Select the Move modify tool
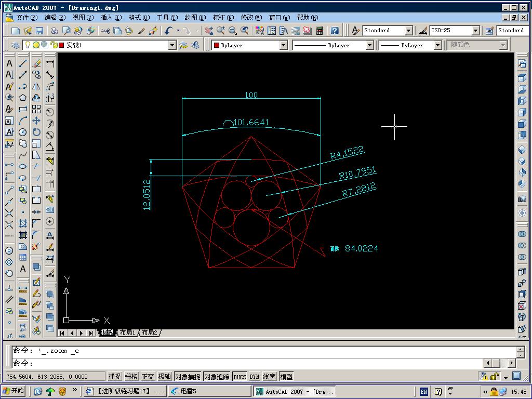The height and width of the screenshot is (399, 532). pos(36,121)
